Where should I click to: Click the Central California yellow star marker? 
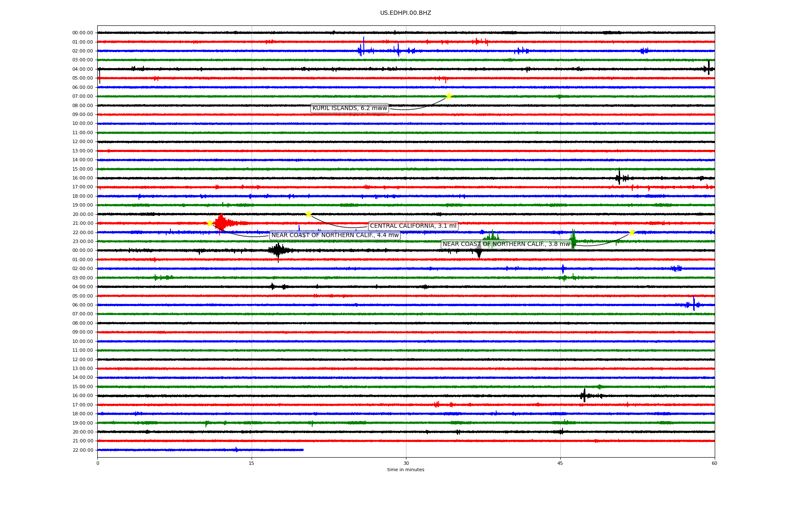(308, 214)
